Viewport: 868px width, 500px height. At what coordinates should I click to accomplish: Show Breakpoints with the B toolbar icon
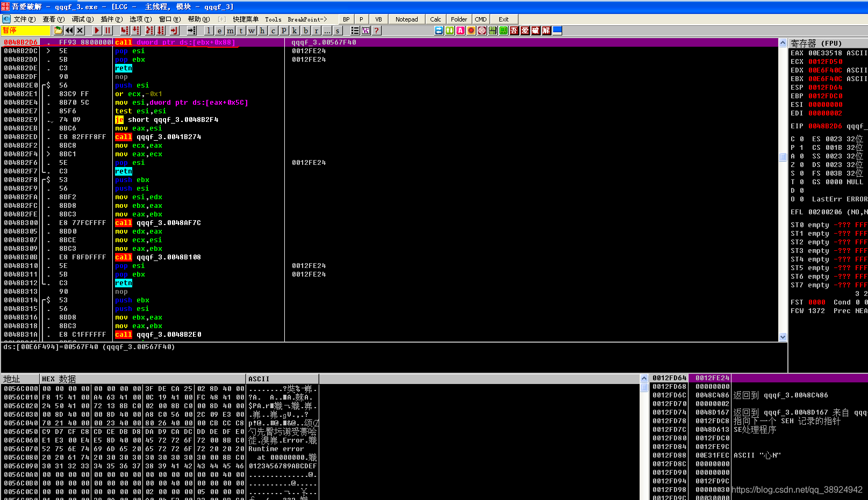click(306, 31)
